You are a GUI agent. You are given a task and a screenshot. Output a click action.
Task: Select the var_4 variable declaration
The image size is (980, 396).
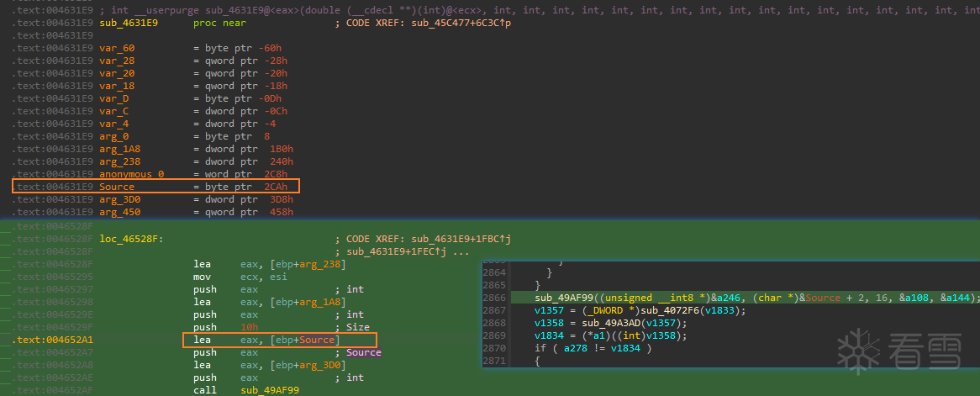click(x=113, y=124)
